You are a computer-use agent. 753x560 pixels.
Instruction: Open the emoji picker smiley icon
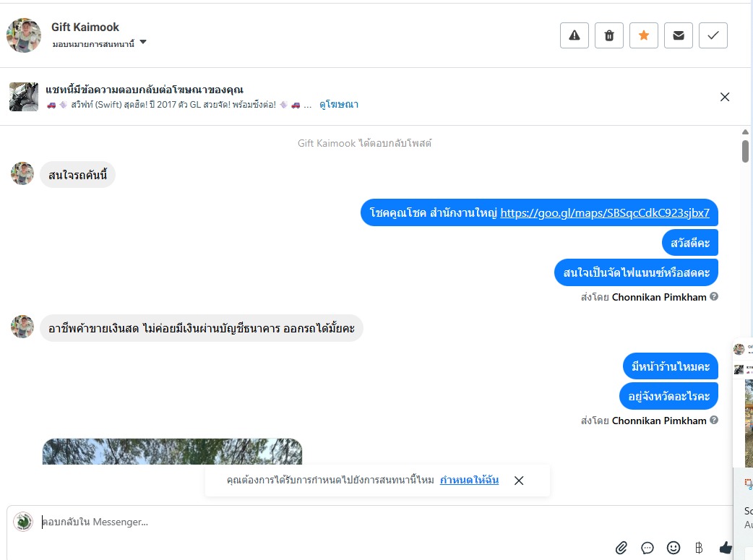point(674,548)
